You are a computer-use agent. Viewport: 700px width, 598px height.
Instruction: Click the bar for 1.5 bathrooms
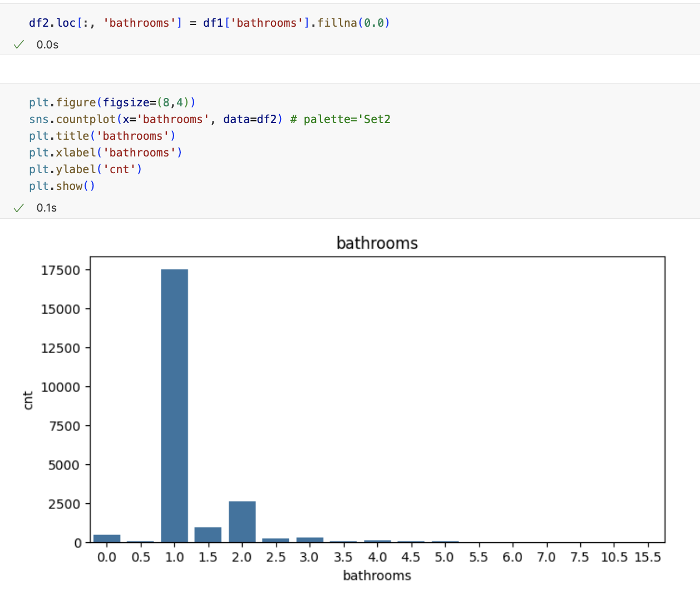[208, 535]
